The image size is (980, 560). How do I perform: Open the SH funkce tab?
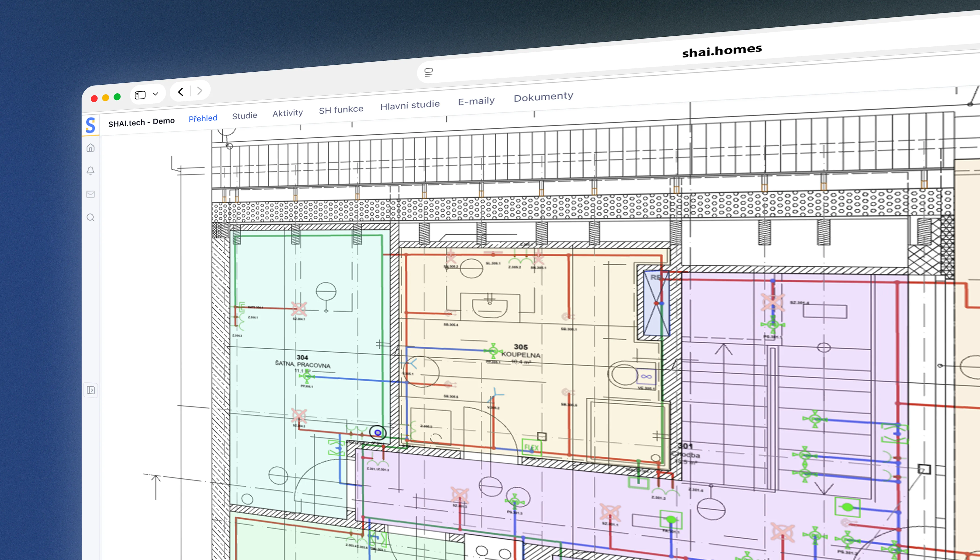pos(341,110)
